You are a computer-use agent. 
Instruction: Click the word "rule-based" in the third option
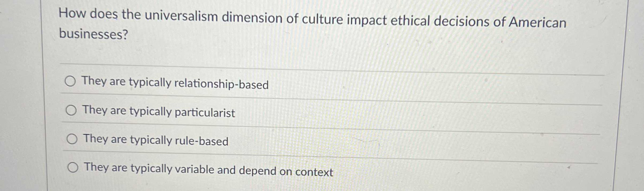(x=201, y=141)
